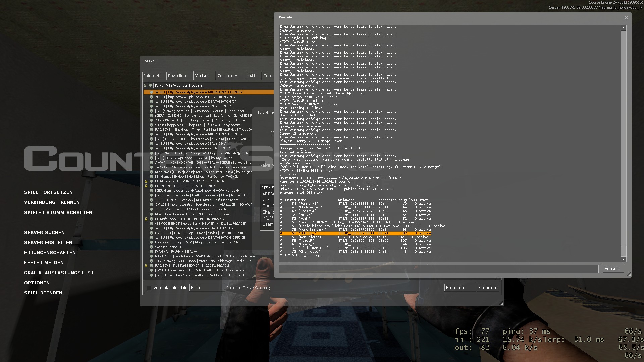644x362 pixels.
Task: Open the Zuschauen tab
Action: 230,76
